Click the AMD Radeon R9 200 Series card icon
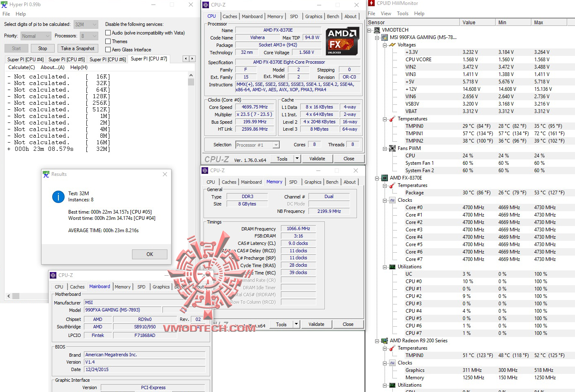 385,341
